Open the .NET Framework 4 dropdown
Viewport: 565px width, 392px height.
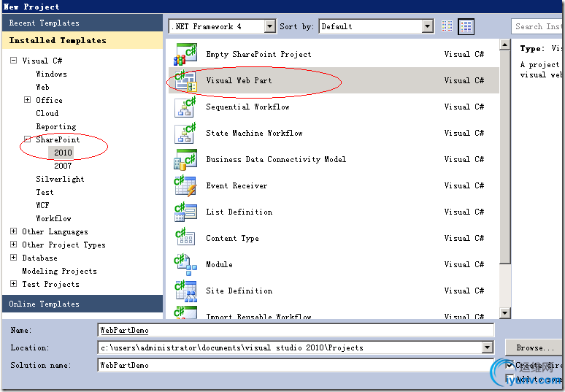coord(269,26)
